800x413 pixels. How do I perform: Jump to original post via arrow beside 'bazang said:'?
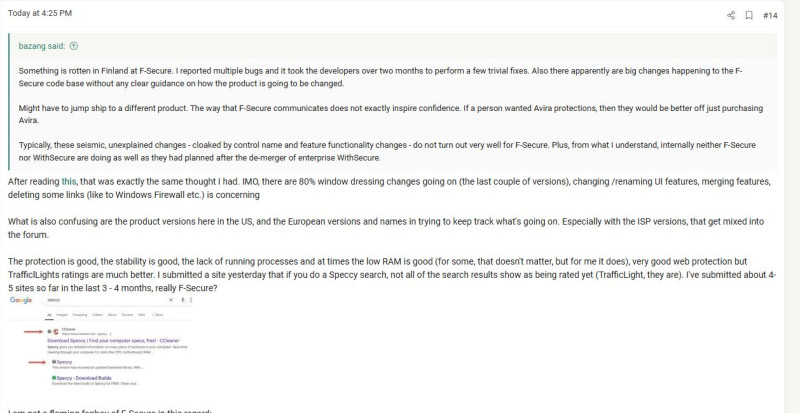tap(73, 46)
